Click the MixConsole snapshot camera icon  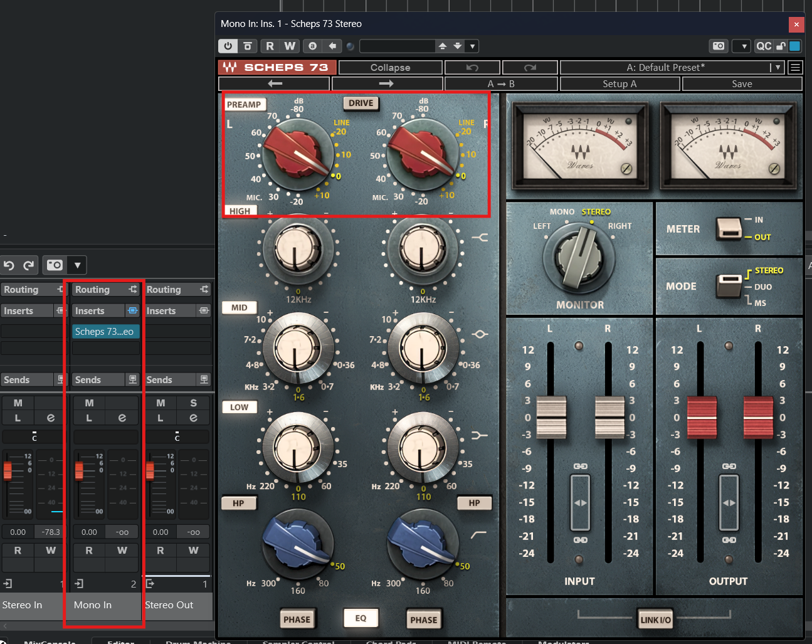[55, 265]
